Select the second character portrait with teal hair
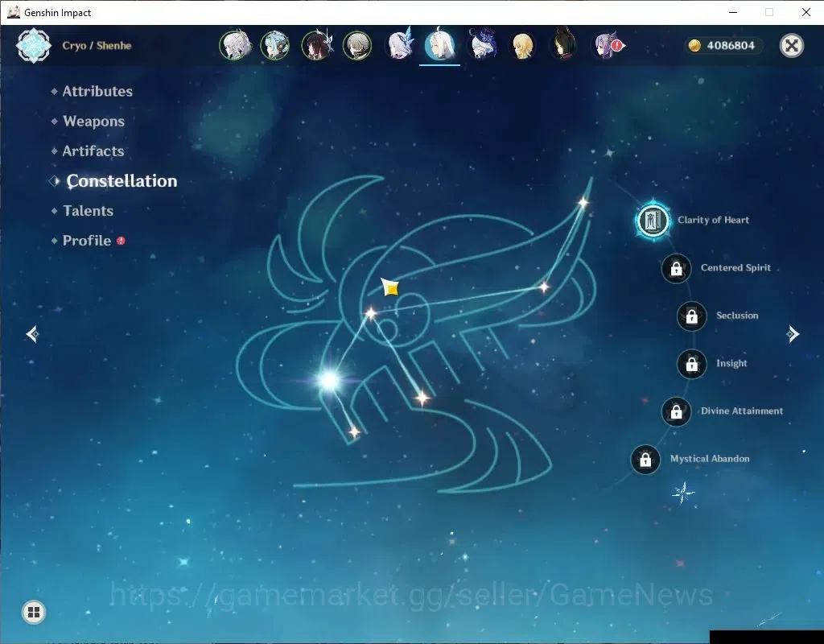Screen dimensions: 824x644 point(275,46)
